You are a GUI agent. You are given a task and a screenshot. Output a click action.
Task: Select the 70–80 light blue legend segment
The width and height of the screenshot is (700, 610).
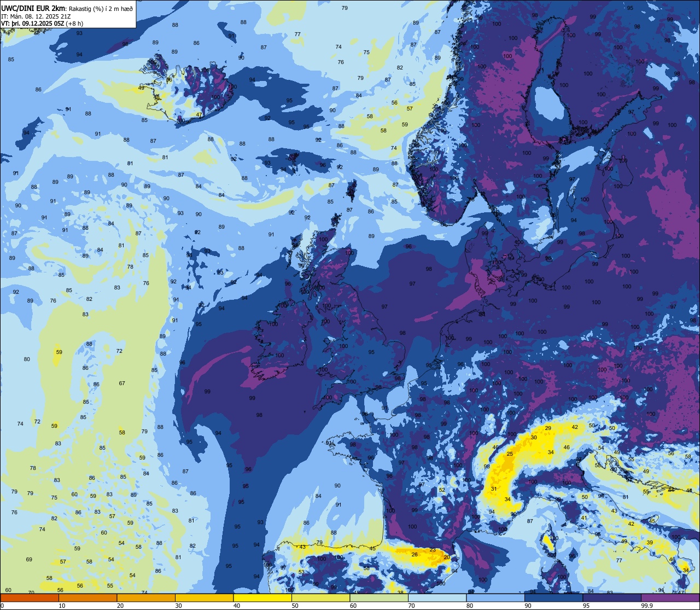click(x=437, y=597)
